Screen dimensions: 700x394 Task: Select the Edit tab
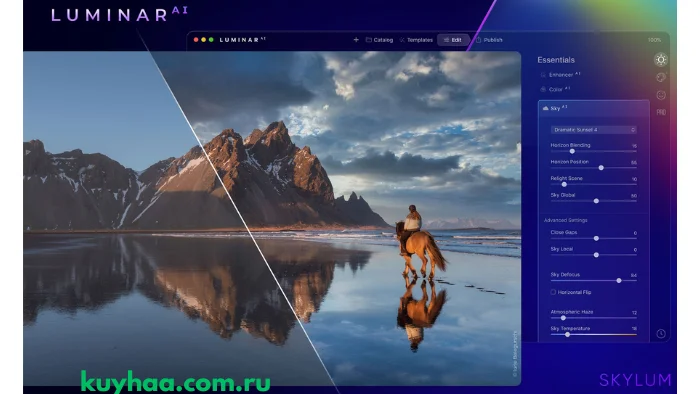pyautogui.click(x=453, y=40)
